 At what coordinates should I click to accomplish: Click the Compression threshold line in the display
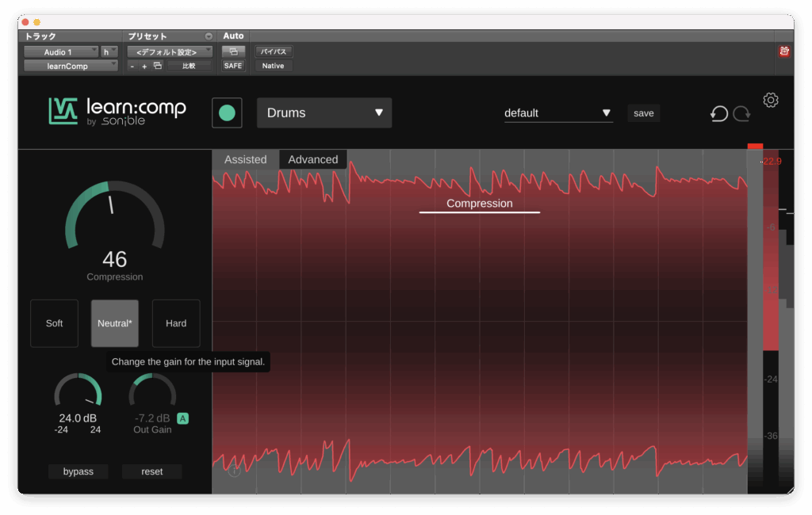480,212
